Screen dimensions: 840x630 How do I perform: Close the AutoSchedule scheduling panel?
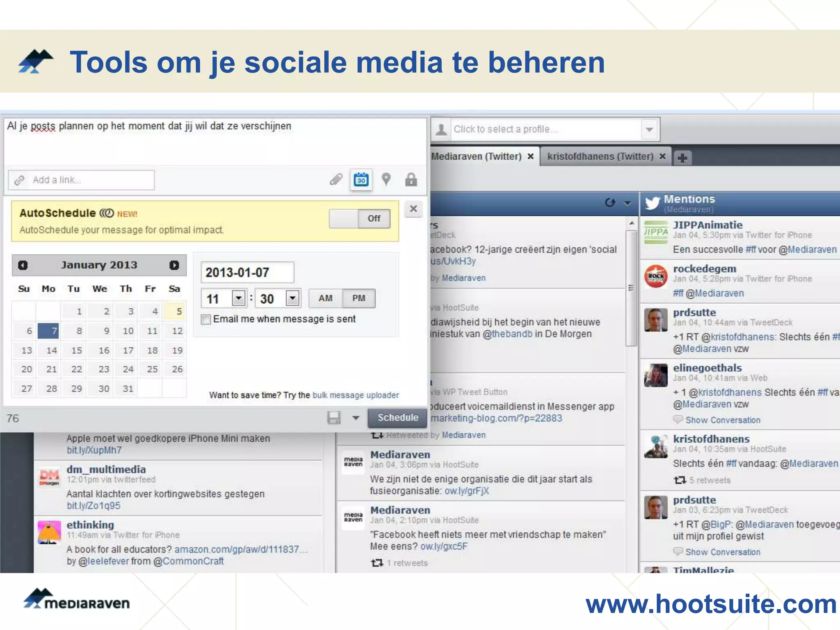tap(413, 209)
